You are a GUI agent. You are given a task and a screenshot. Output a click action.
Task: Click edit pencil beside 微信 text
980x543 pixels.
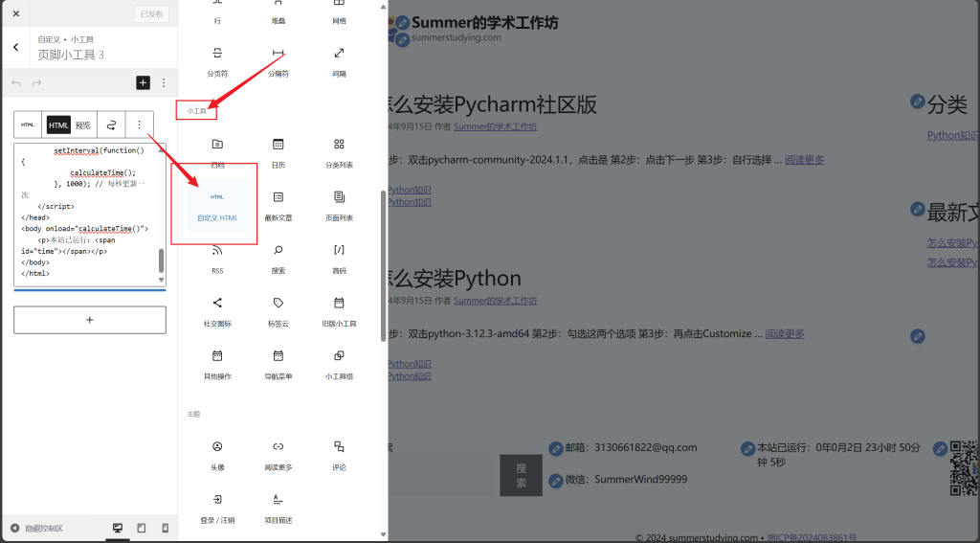point(556,481)
